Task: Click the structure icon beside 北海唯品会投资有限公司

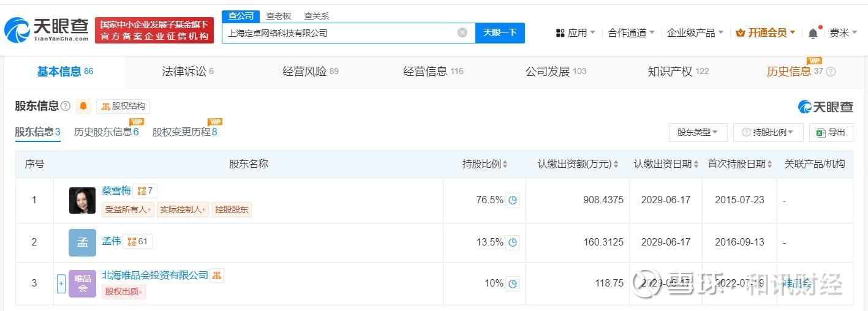Action: [x=217, y=275]
